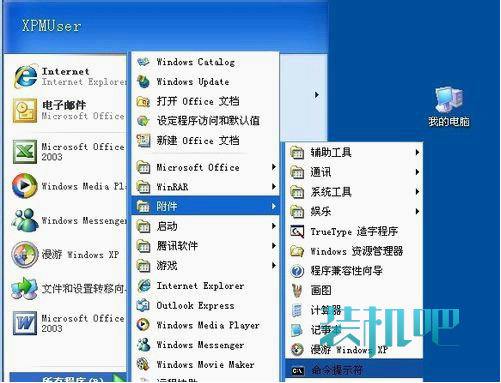This screenshot has width=501, height=383.
Task: Open Windows 资源管理器 entry
Action: pos(354,251)
